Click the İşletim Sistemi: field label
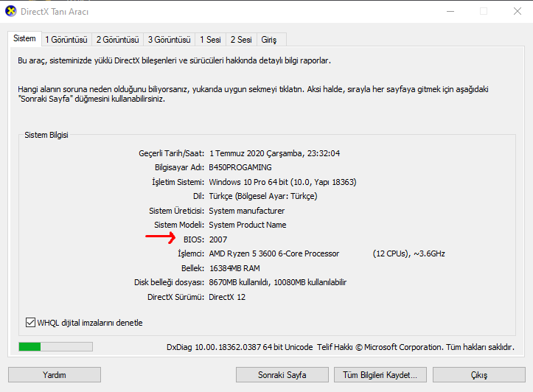 (x=178, y=182)
